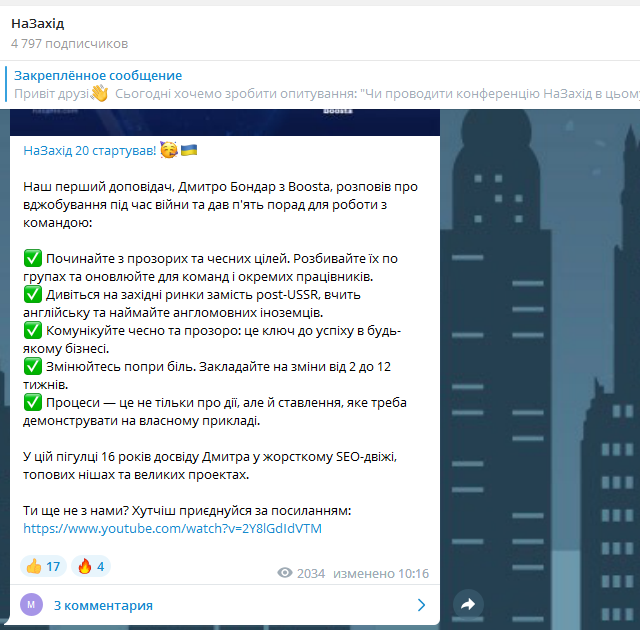Click the line У цій пігулці 16 років

click(210, 457)
